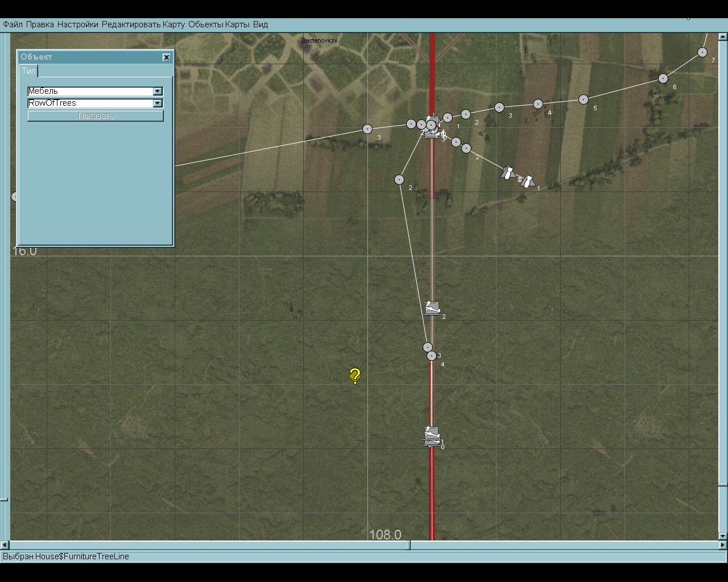Select waypoint 7 on the northeast route
This screenshot has height=582, width=728.
(702, 52)
